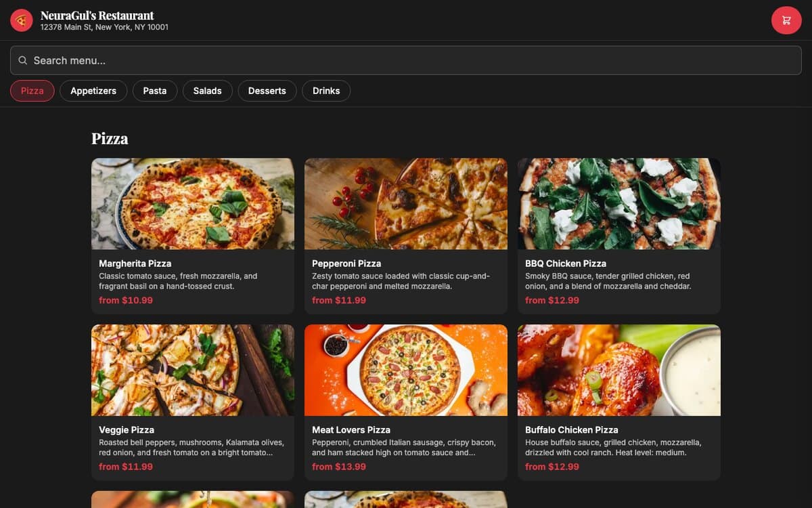Click the Veggie Pizza title
This screenshot has width=812, height=508.
tap(127, 430)
